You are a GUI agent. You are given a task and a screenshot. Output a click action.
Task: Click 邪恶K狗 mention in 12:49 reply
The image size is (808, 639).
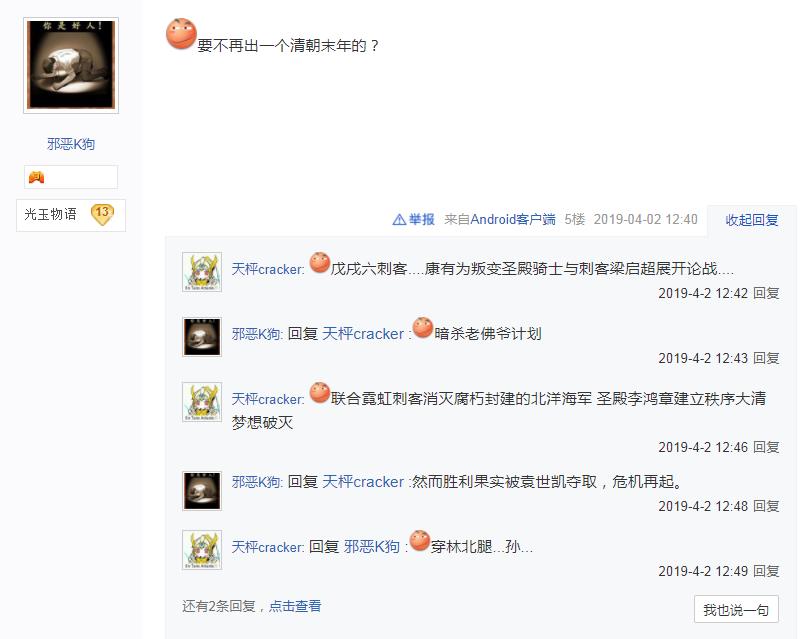coord(372,546)
